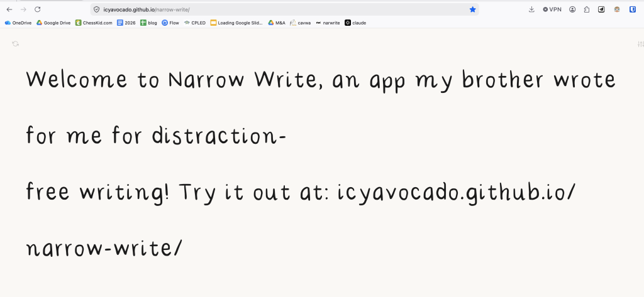This screenshot has width=644, height=297.
Task: Click Narrow Write's faint refresh icon
Action: (x=16, y=43)
